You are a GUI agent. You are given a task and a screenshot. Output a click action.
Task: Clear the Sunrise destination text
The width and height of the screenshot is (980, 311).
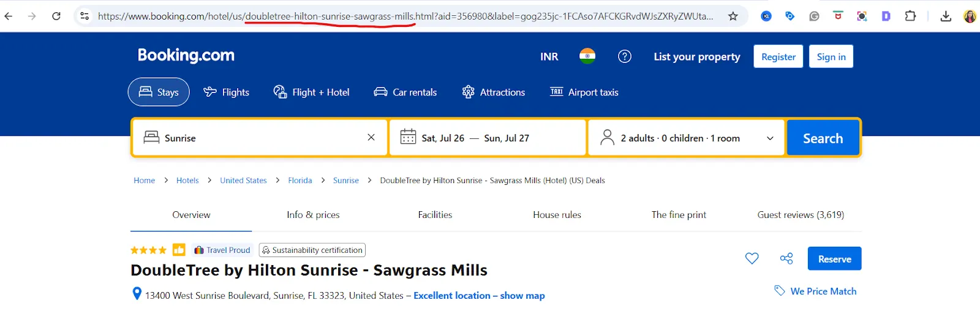coord(371,138)
